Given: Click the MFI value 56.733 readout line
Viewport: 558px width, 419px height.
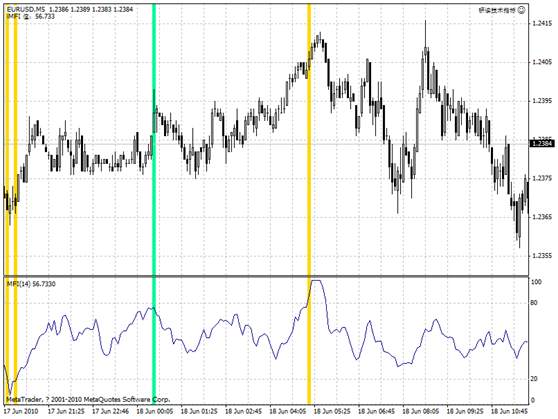Looking at the screenshot, I should [31, 16].
